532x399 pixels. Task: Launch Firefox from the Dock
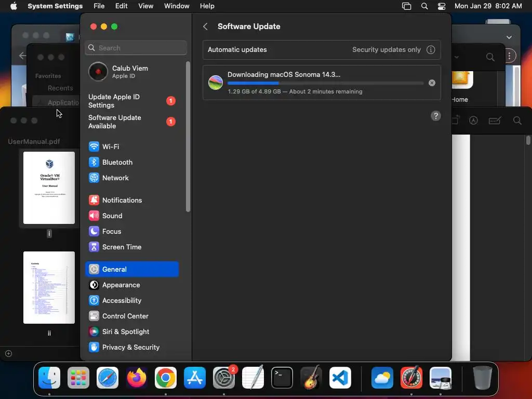(137, 378)
